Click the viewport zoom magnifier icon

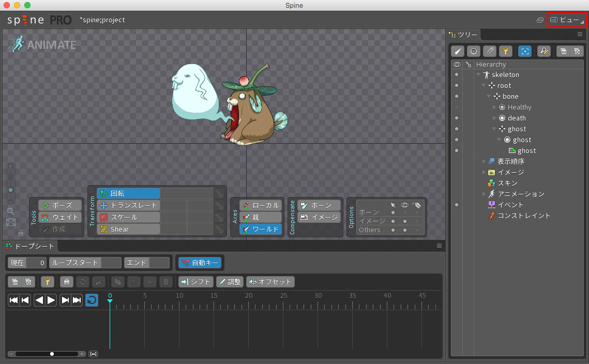(10, 211)
